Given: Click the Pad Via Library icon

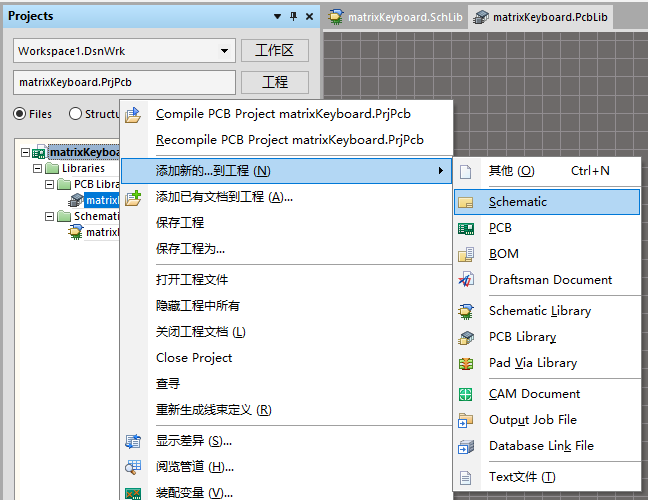Looking at the screenshot, I should coord(466,363).
